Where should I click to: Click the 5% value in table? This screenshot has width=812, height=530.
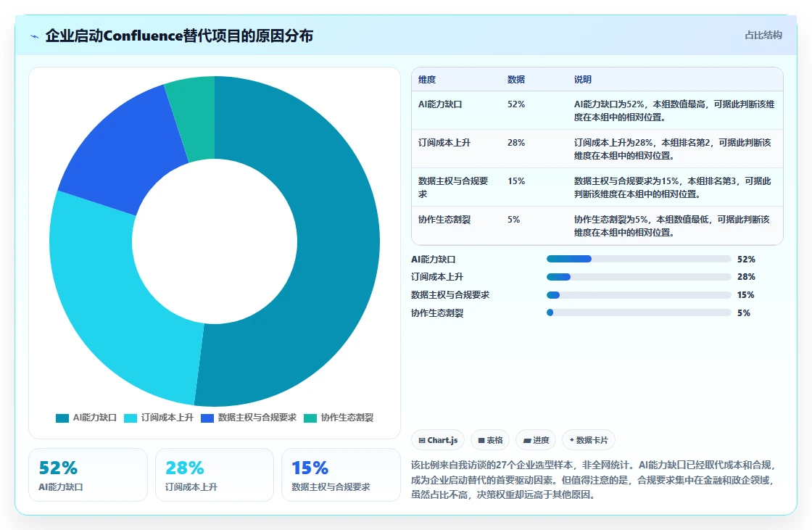tap(514, 220)
